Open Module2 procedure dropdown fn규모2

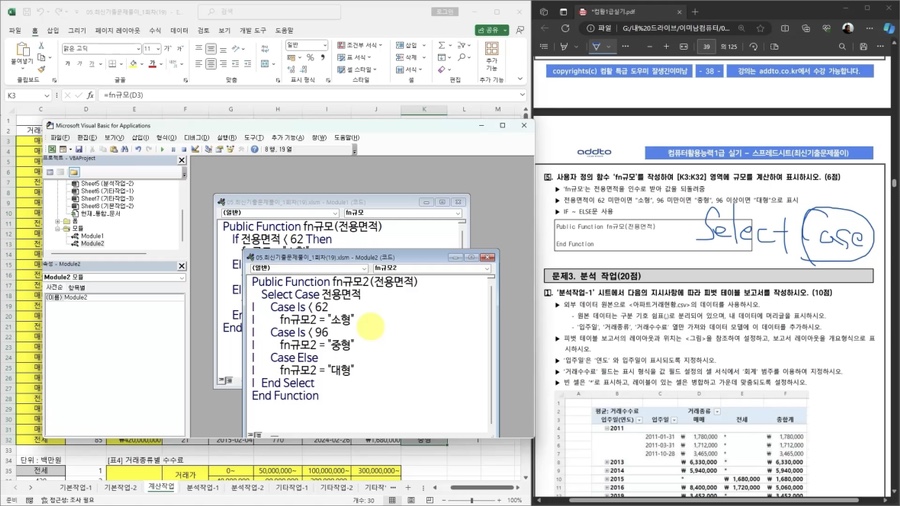click(x=486, y=268)
